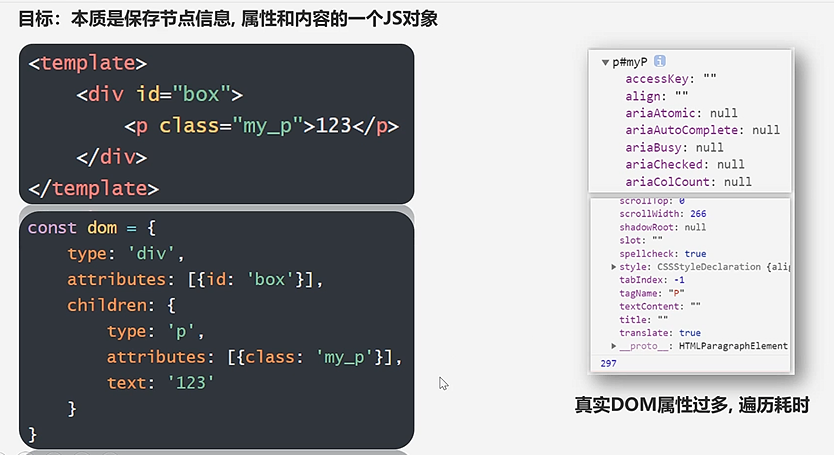Select the ariaColCount: null row
834x455 pixels.
point(688,182)
